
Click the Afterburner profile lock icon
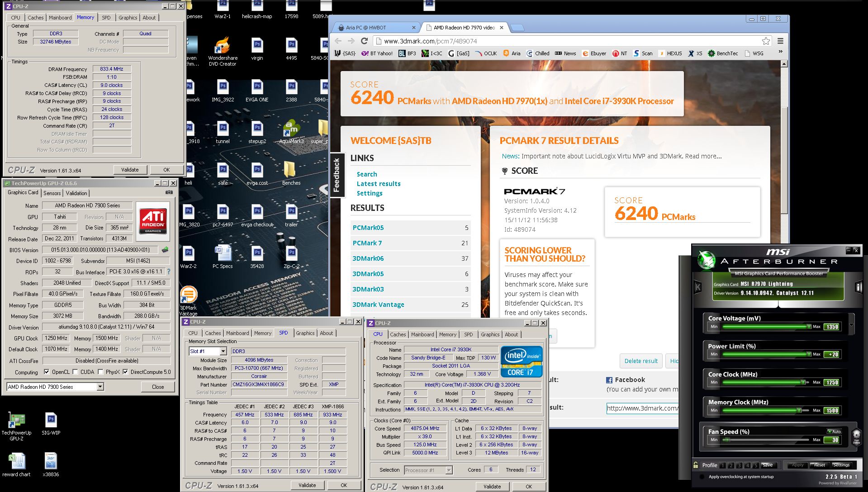pos(696,465)
